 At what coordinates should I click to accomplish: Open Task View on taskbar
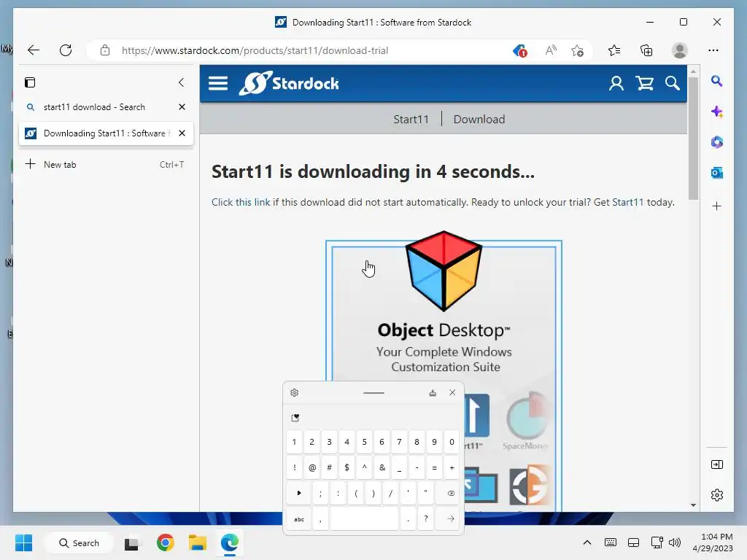coord(132,542)
